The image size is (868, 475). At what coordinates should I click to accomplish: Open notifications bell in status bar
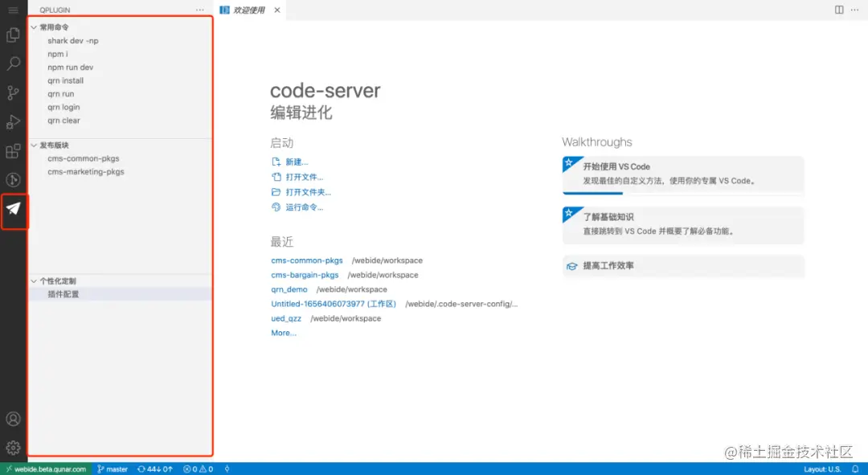point(854,469)
